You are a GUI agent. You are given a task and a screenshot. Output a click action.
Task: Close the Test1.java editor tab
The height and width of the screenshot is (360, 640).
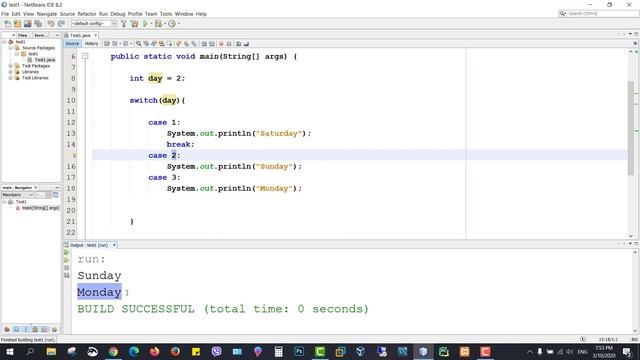(x=96, y=36)
